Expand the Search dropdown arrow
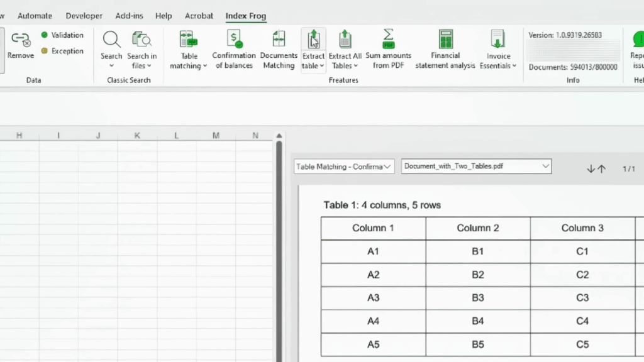This screenshot has height=362, width=644. [111, 66]
